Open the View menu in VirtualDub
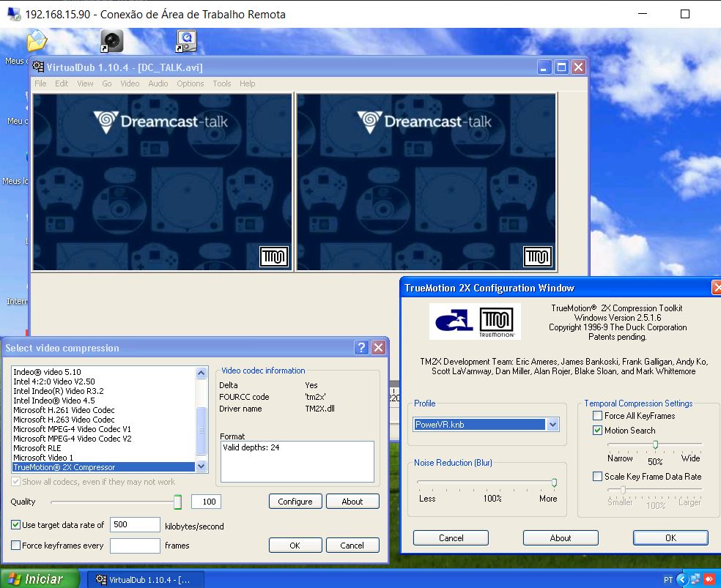The height and width of the screenshot is (588, 721). tap(85, 83)
